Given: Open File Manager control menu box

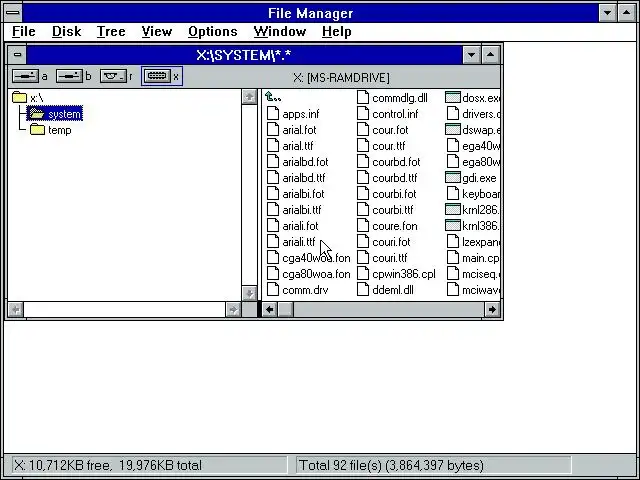Looking at the screenshot, I should pos(13,13).
